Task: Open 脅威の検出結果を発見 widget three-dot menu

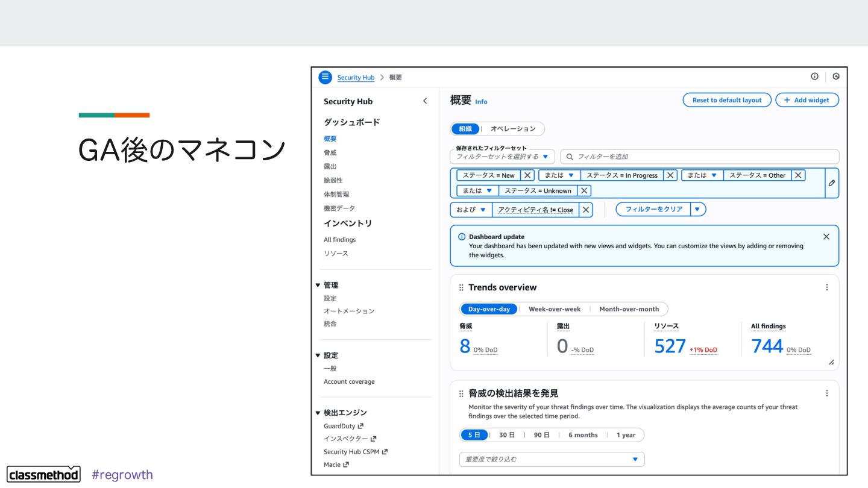Action: [827, 393]
